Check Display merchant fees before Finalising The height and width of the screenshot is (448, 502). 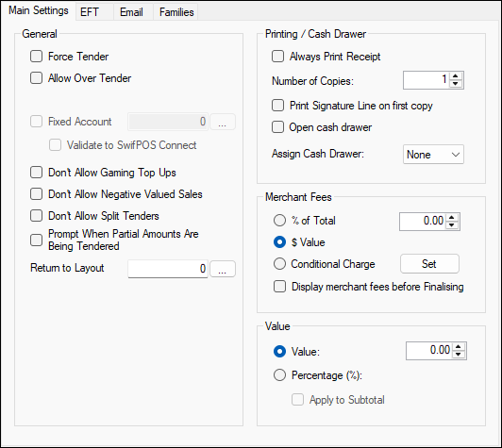pyautogui.click(x=279, y=287)
